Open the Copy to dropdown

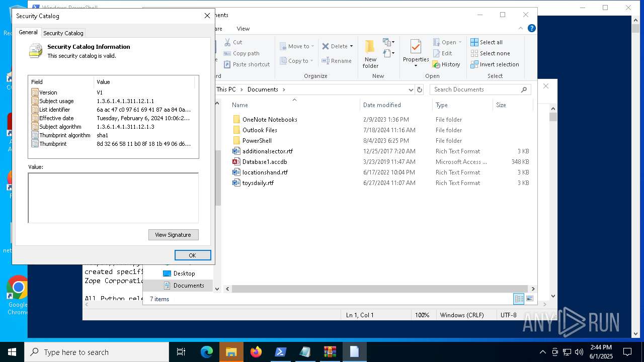click(297, 61)
